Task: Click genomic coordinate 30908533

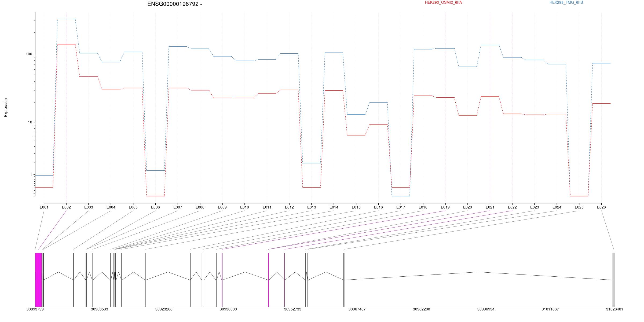Action: (x=100, y=309)
